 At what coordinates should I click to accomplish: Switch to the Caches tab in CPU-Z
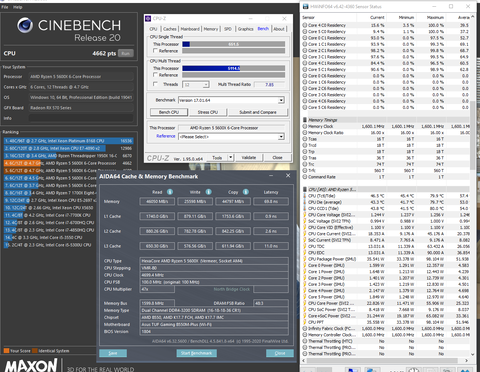point(170,29)
